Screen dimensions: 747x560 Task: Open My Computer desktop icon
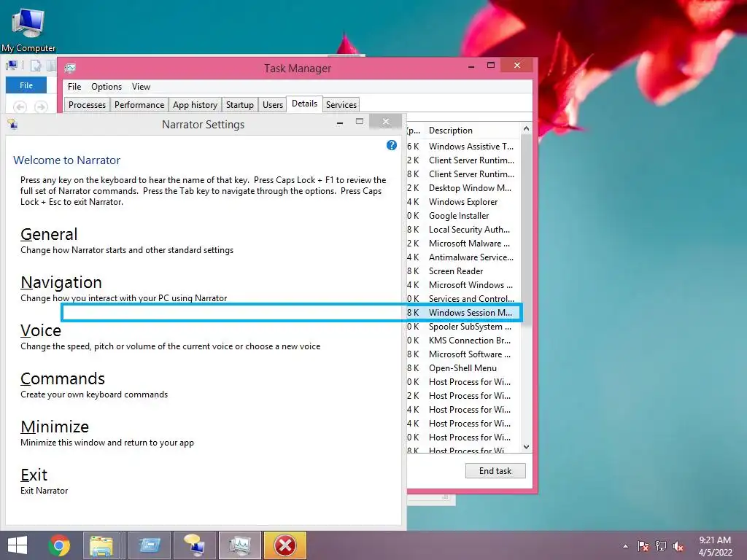[x=28, y=29]
